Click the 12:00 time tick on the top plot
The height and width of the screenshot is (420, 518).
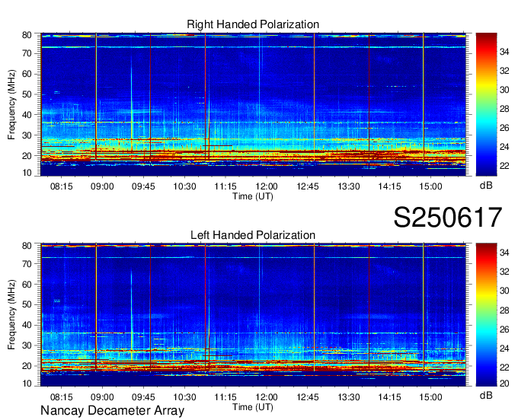(267, 186)
